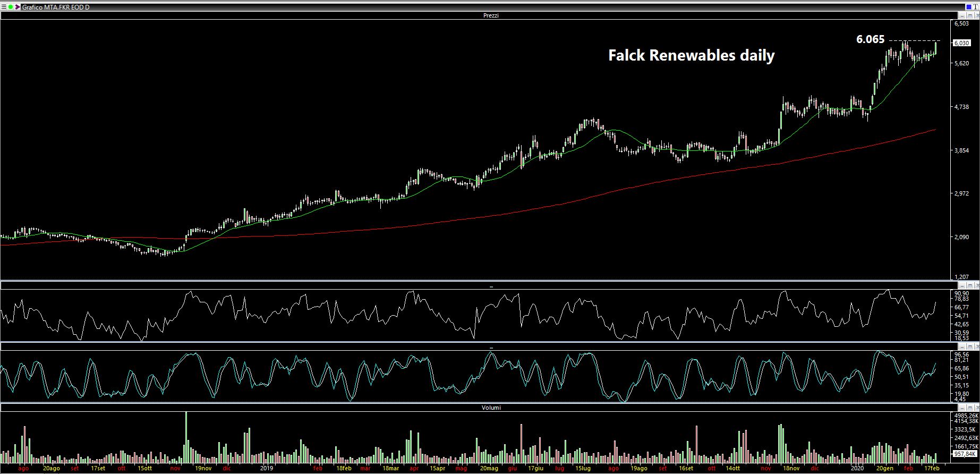The image size is (980, 474).
Task: Click the purple arrow icon beside Grafico title
Action: point(18,7)
